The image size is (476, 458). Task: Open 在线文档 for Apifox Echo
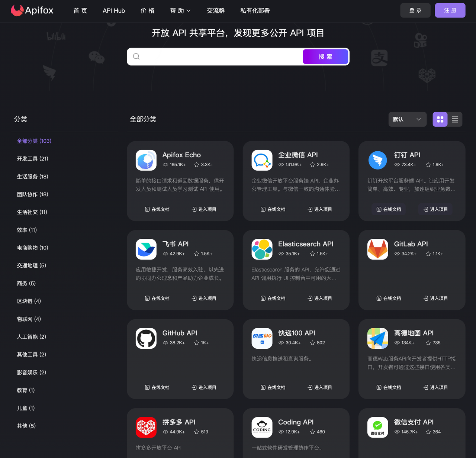pos(157,209)
